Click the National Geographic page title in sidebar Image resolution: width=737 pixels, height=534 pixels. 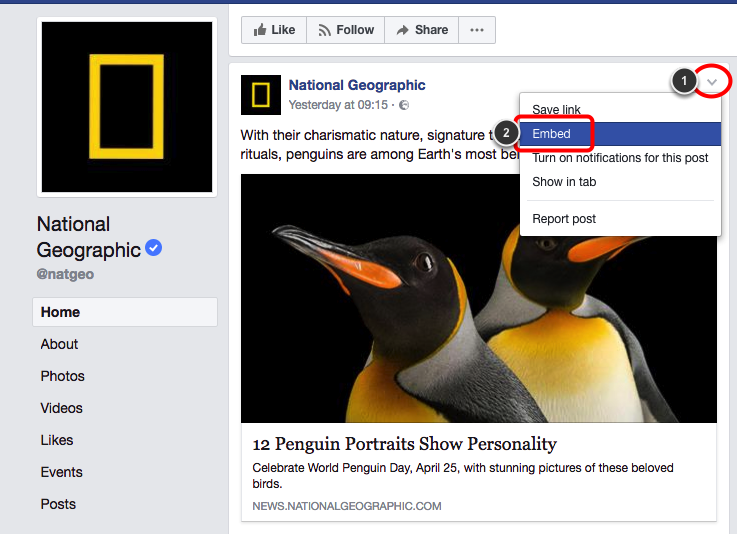pos(89,237)
